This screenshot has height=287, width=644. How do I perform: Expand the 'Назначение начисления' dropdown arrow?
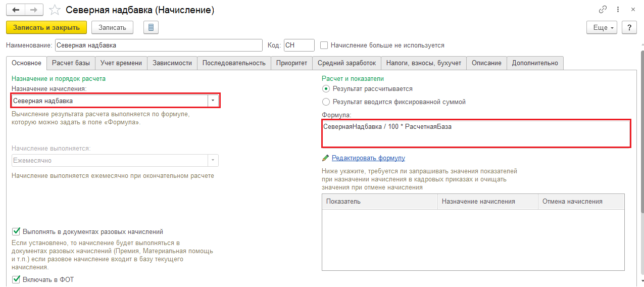(213, 101)
